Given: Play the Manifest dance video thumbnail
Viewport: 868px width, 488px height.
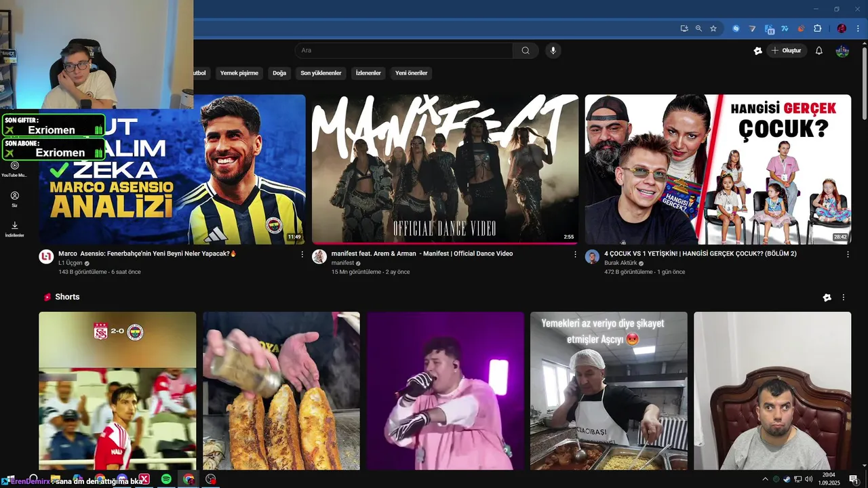Looking at the screenshot, I should click(x=445, y=169).
